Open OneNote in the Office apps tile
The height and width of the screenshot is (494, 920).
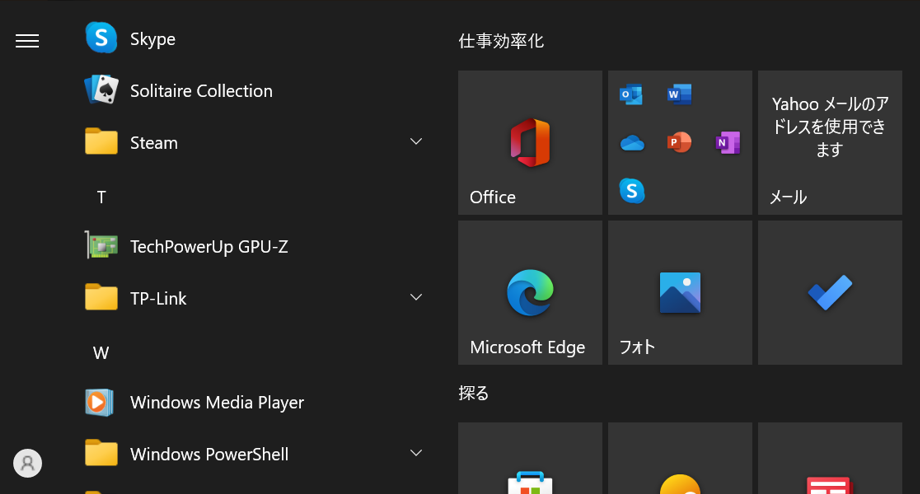[728, 143]
